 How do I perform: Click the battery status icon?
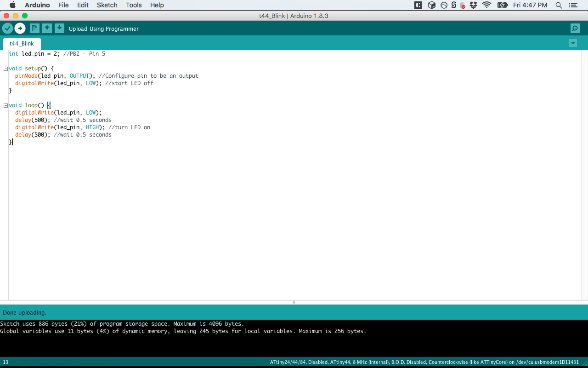pos(503,5)
